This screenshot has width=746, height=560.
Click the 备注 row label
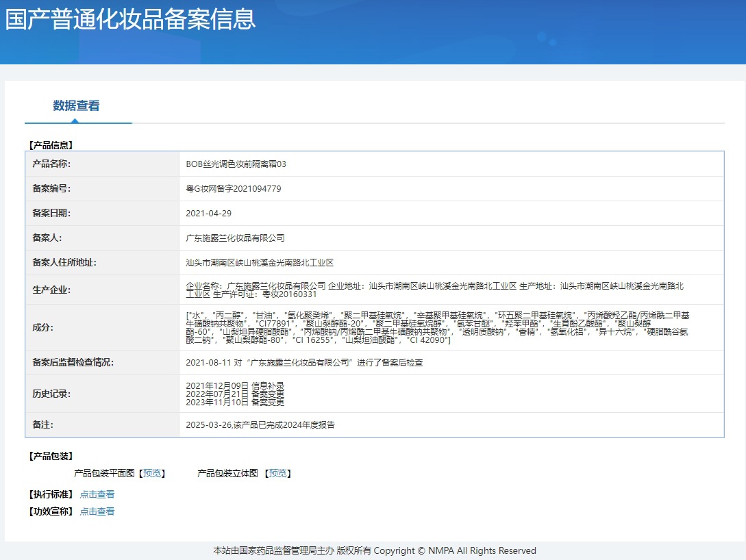[x=43, y=425]
